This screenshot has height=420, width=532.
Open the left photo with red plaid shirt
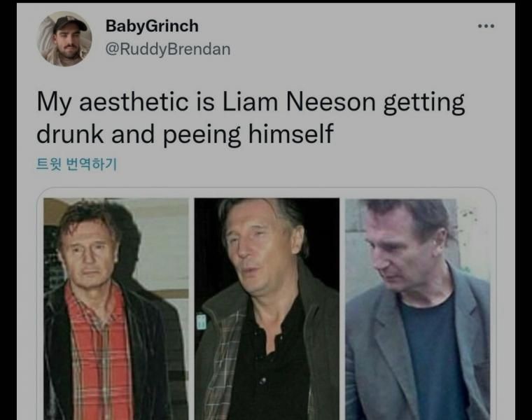[116, 309]
